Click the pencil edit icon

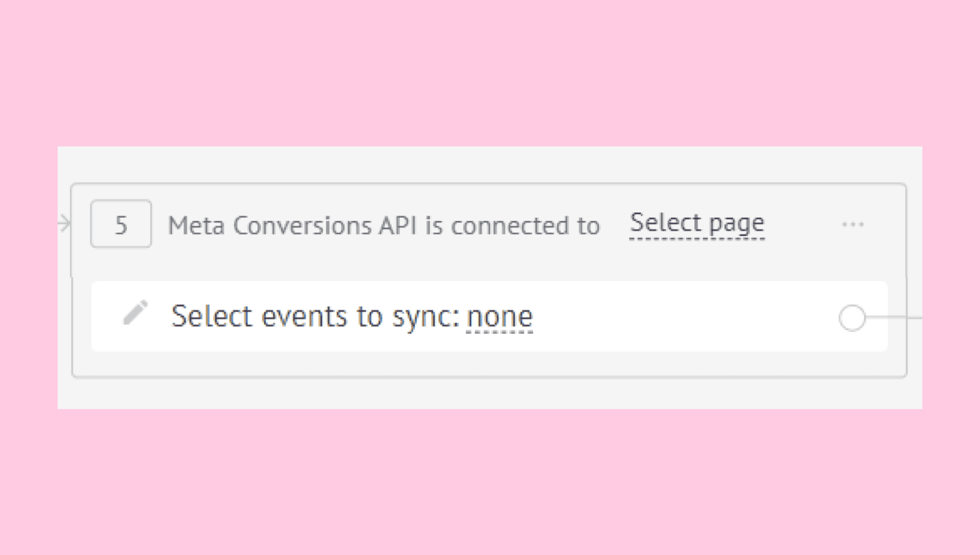pos(135,313)
